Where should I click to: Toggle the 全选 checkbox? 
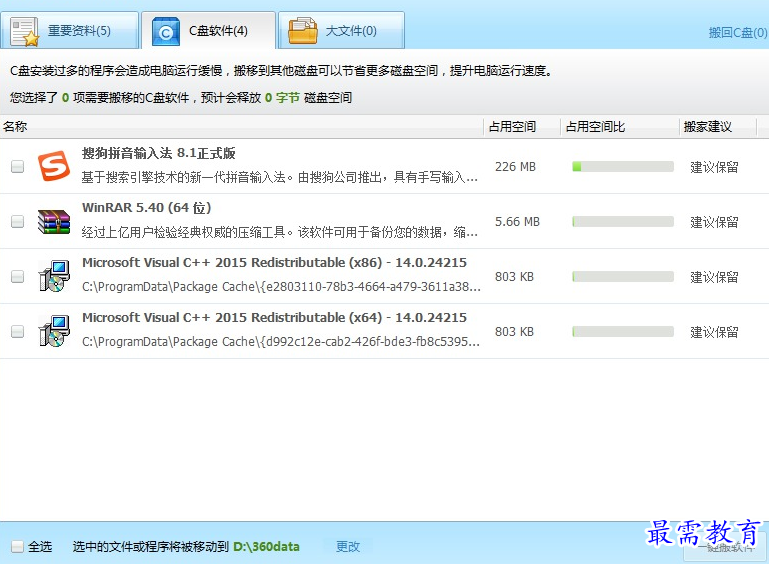[18, 546]
